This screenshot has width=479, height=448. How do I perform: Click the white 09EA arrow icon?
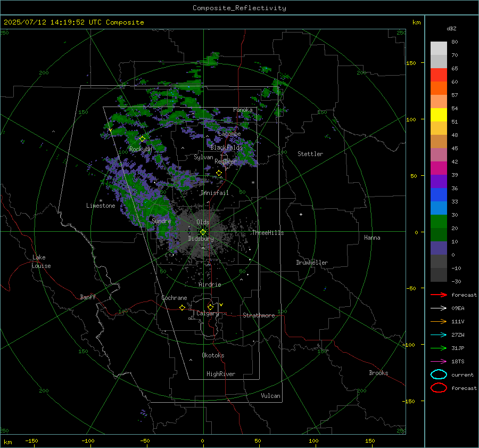pyautogui.click(x=439, y=308)
